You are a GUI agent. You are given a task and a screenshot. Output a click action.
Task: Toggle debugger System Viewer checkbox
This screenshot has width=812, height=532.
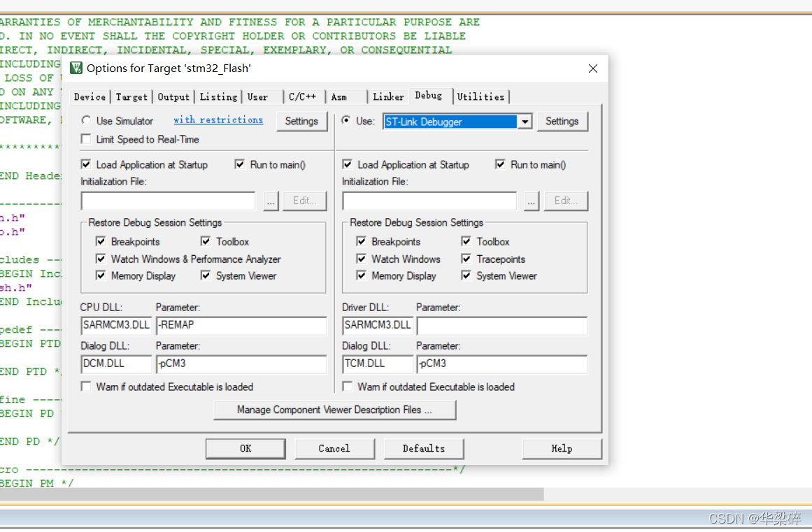466,276
